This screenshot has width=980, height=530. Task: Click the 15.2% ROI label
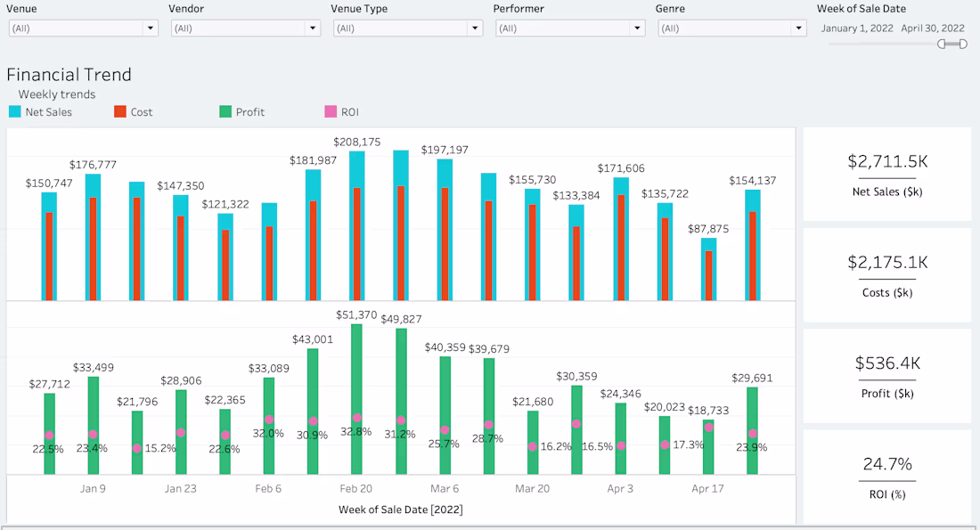point(160,448)
